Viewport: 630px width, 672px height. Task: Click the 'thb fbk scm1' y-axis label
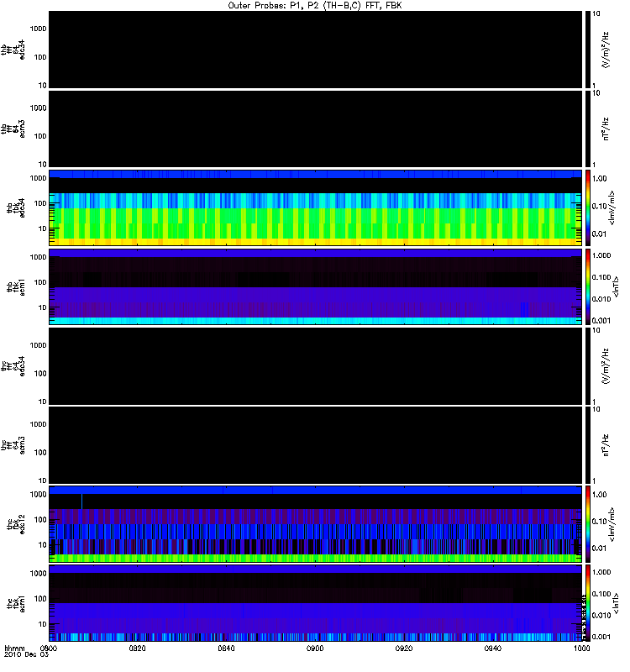click(x=16, y=286)
